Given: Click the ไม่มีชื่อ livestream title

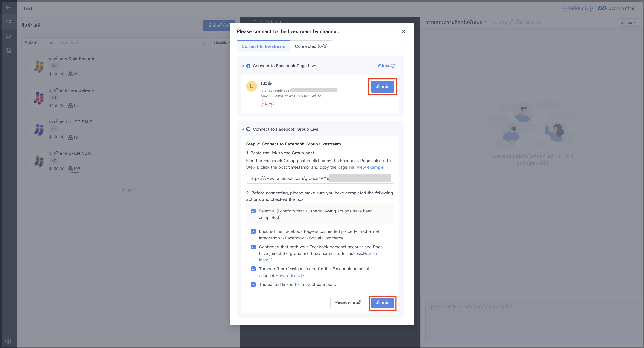Looking at the screenshot, I should [266, 84].
